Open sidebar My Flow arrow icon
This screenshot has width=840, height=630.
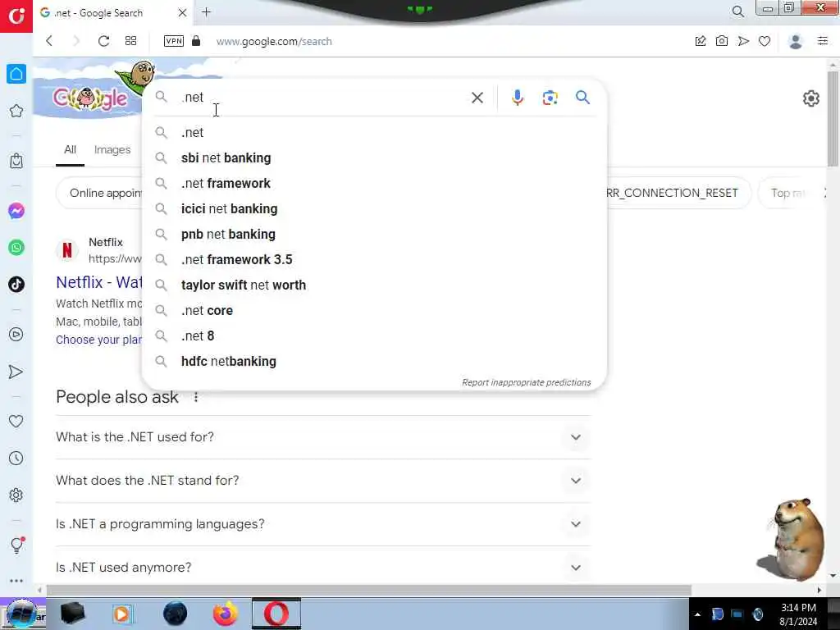pos(16,372)
